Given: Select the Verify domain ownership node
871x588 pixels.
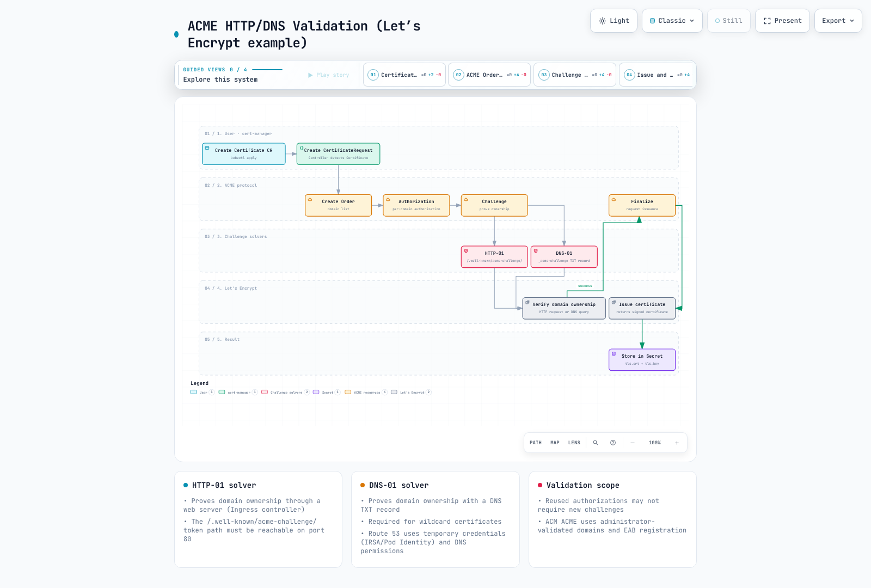Looking at the screenshot, I should [564, 308].
